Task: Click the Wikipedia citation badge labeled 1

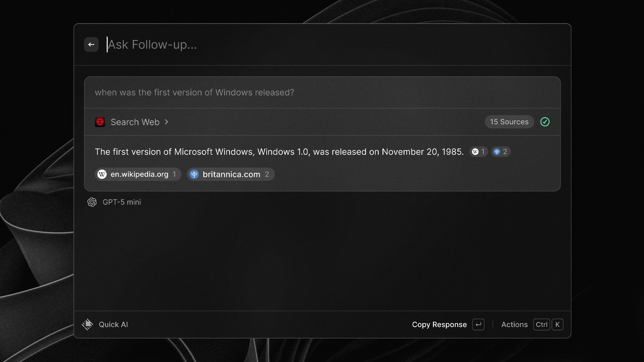Action: pyautogui.click(x=479, y=152)
